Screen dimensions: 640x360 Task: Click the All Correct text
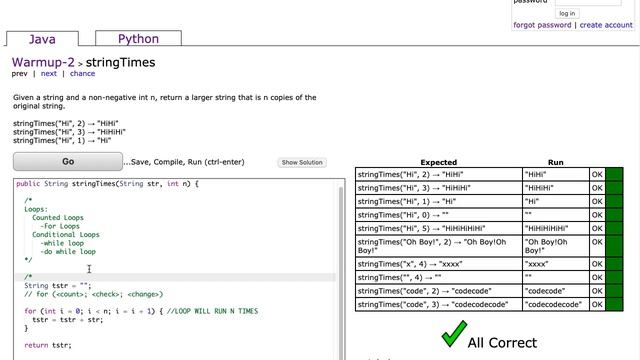[x=502, y=342]
